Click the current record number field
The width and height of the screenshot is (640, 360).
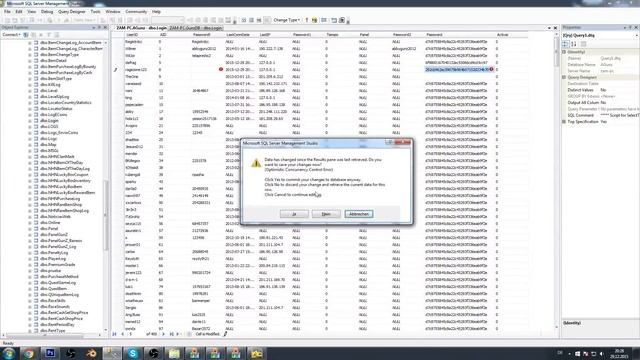(136, 334)
